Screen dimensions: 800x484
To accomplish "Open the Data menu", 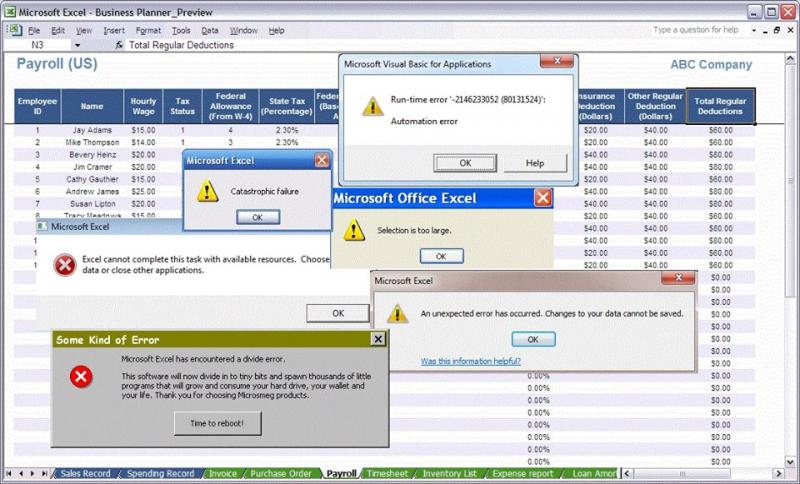I will (210, 31).
